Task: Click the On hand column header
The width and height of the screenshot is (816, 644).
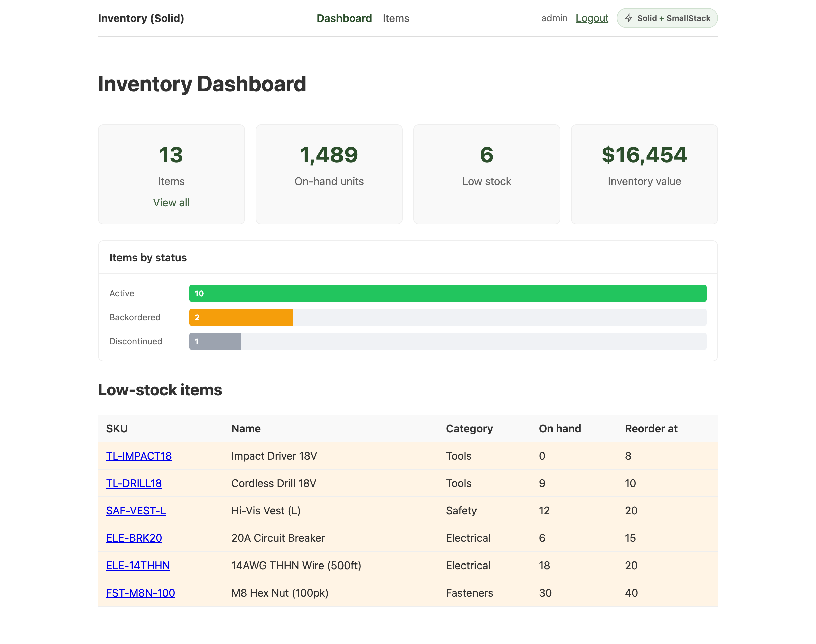Action: (560, 428)
